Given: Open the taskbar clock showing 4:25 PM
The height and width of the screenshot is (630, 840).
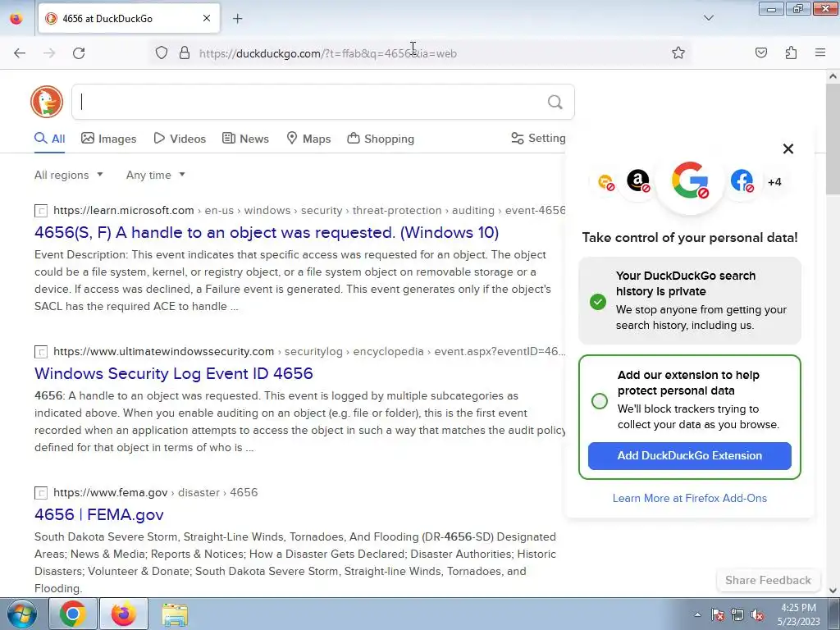Looking at the screenshot, I should click(798, 614).
